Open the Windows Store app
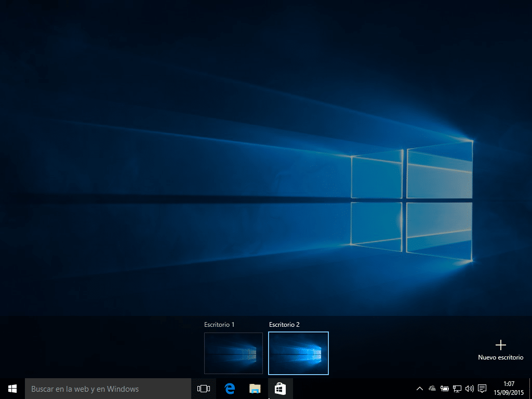 [x=280, y=389]
